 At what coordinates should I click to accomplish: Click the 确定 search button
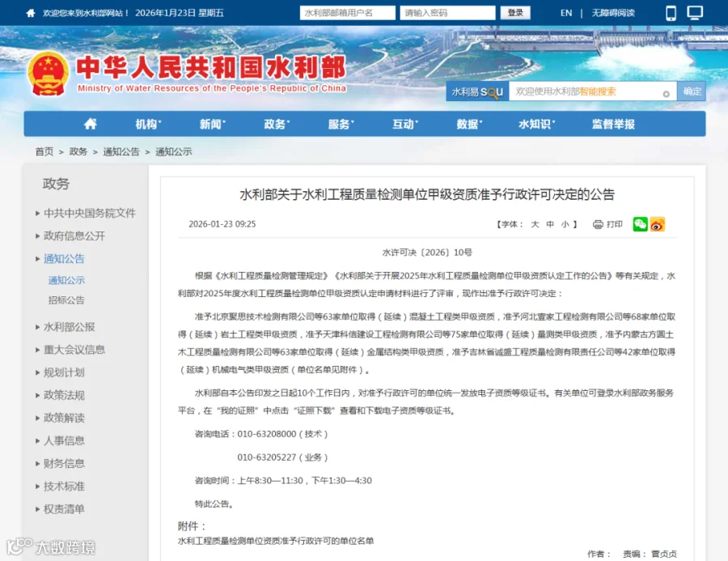coord(692,91)
